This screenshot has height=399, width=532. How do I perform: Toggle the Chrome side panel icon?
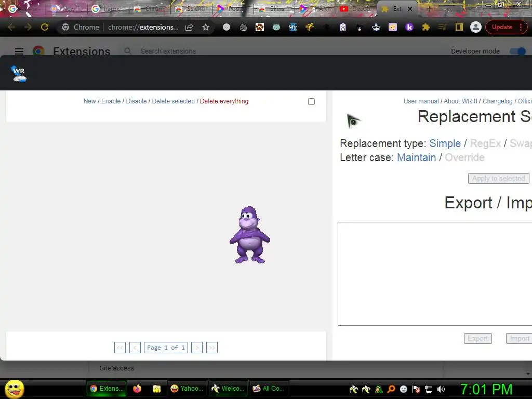tap(459, 27)
